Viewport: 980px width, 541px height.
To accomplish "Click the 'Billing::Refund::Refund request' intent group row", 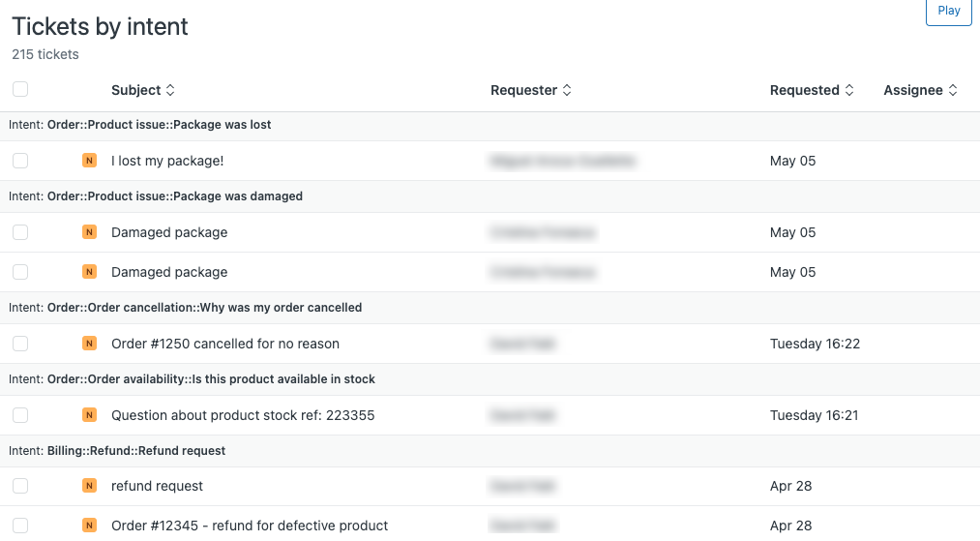I will coord(490,451).
